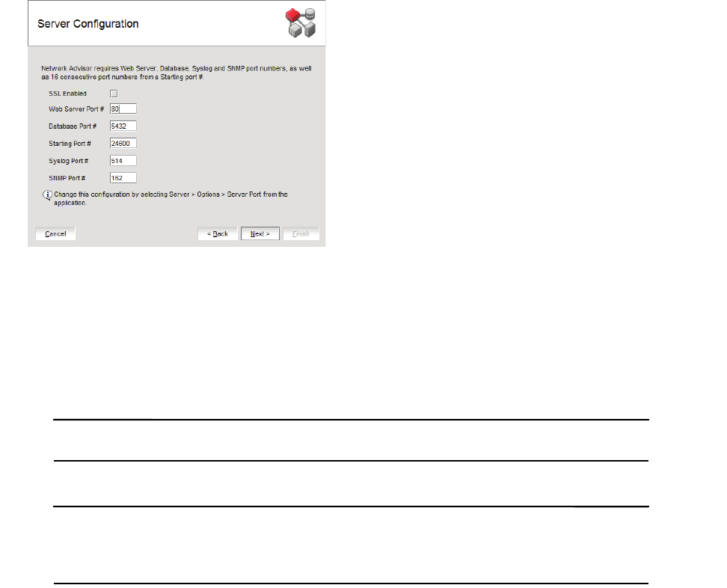Image resolution: width=727 pixels, height=588 pixels.
Task: Click the Network Advisor logo icon
Action: coord(301,22)
